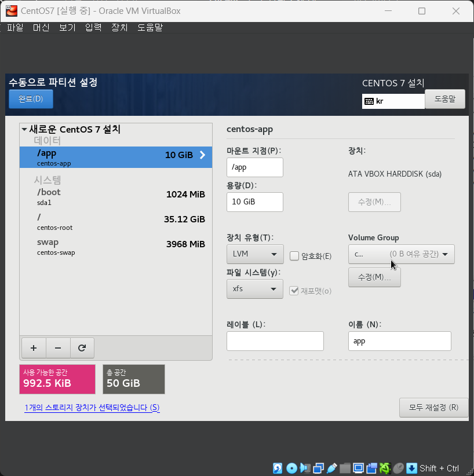Open the 도움말 menu in menu bar
Viewport: 474px width, 476px height.
(150, 27)
